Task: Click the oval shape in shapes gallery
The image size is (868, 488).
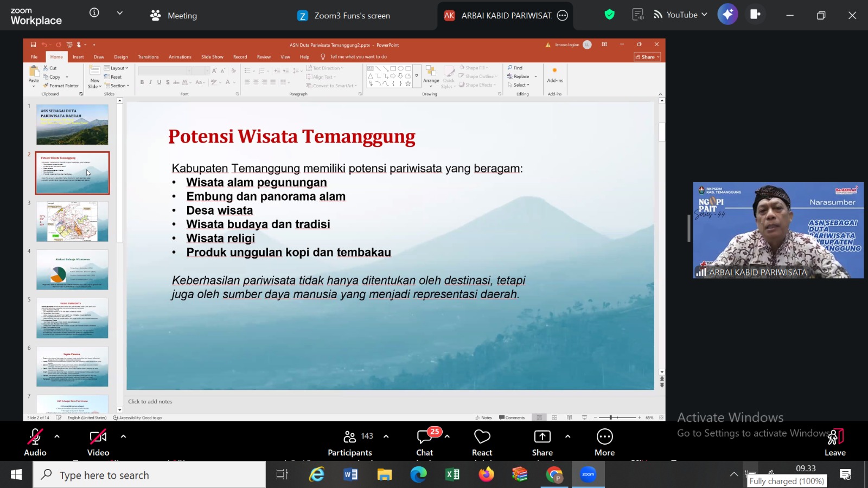Action: 400,68
